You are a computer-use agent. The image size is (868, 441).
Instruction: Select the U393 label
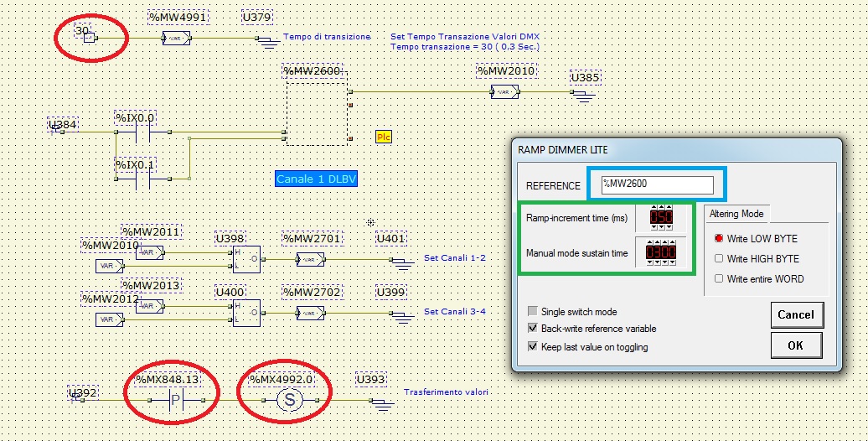tap(371, 380)
